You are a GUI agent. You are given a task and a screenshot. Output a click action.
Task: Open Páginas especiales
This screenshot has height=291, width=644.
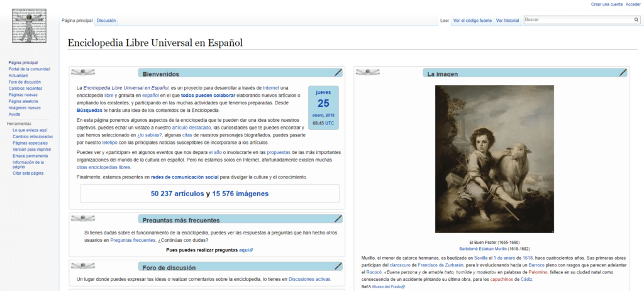[x=30, y=143]
